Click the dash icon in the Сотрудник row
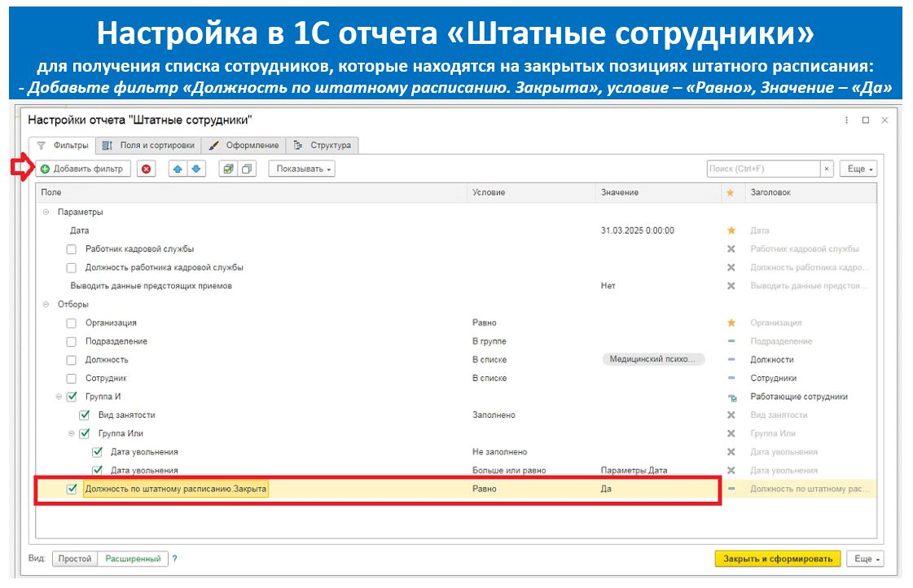The width and height of the screenshot is (913, 588). 731,378
